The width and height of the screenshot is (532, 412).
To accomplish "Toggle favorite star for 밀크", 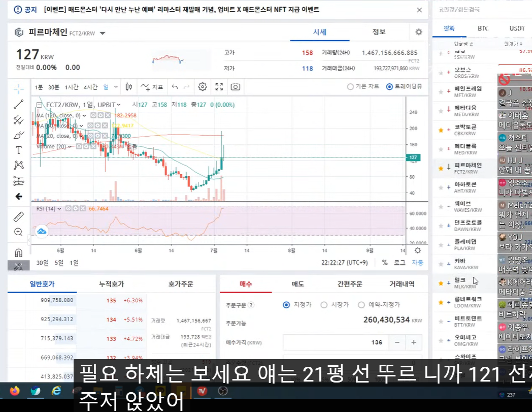I will (x=441, y=283).
